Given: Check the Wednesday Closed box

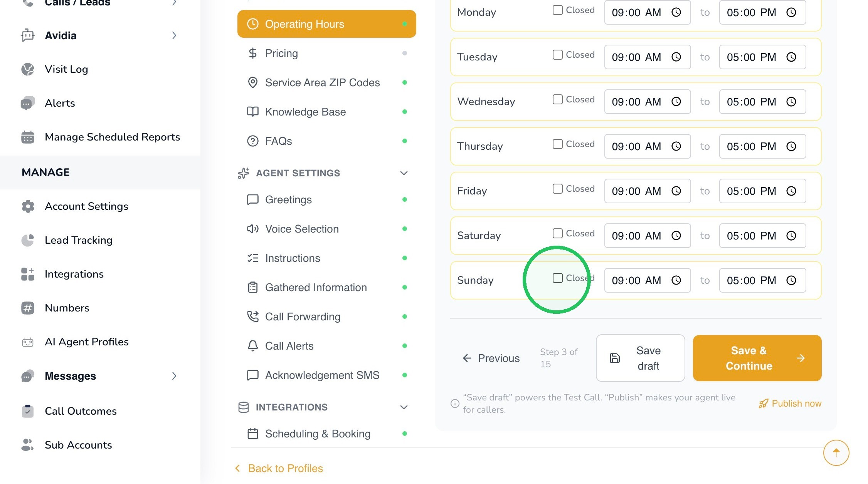Looking at the screenshot, I should click(x=557, y=99).
